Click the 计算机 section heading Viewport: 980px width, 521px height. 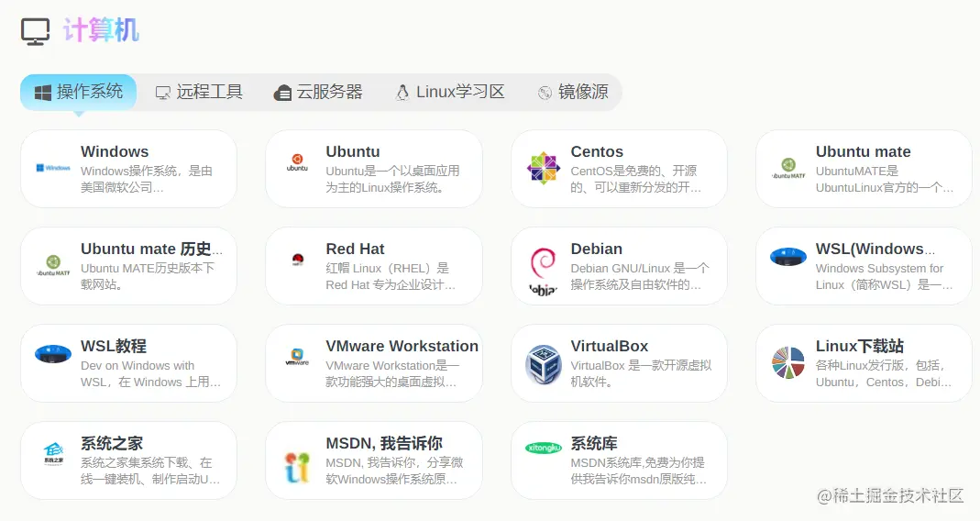coord(101,30)
